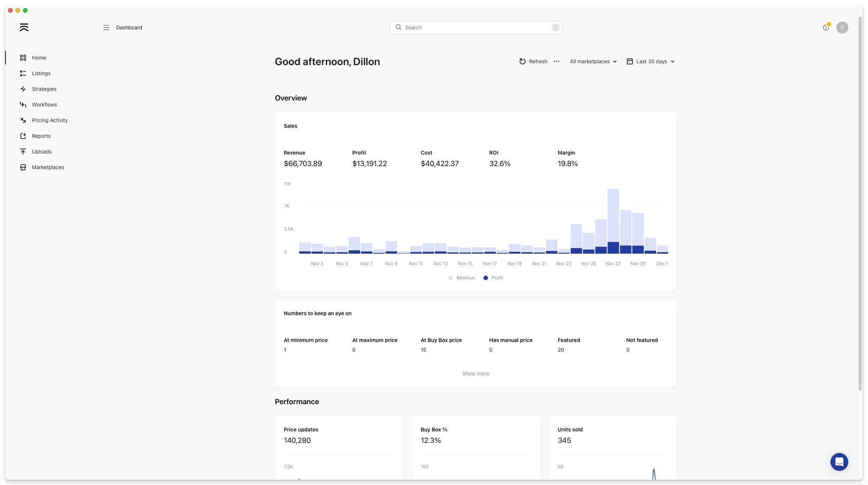Click Show more under numbers panel
The image size is (868, 485).
(x=476, y=373)
